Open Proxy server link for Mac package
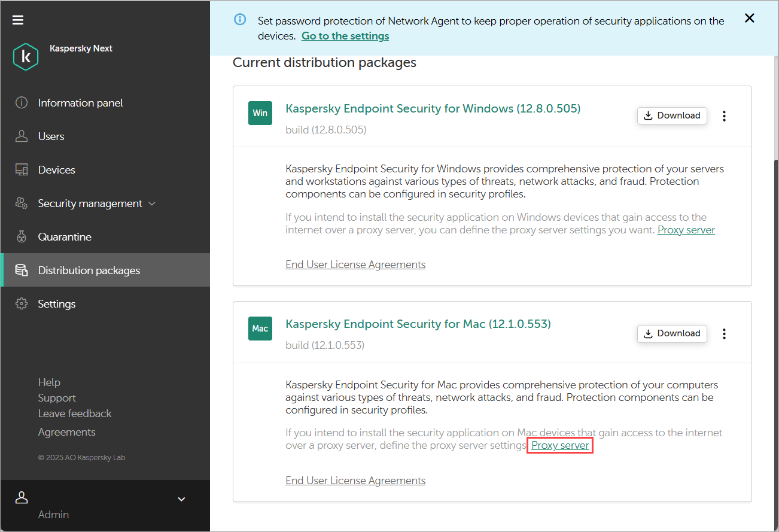 [x=559, y=445]
